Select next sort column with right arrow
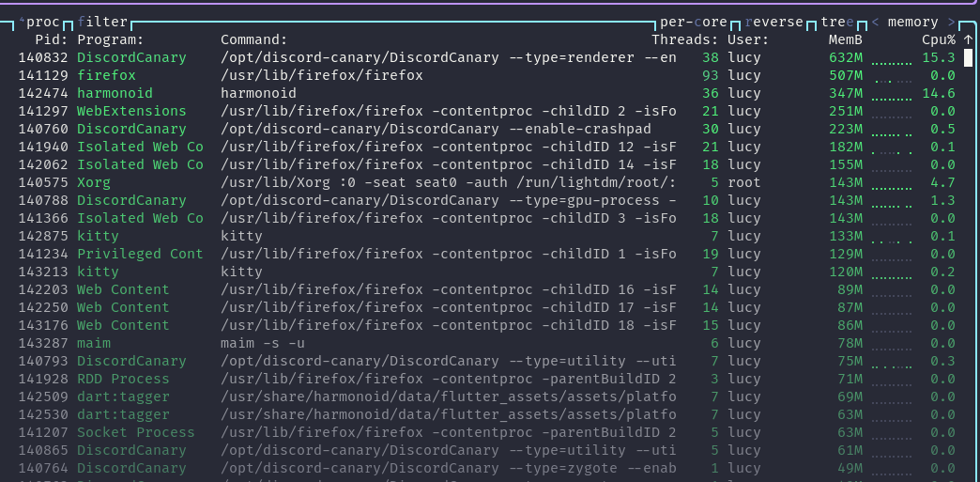 point(951,23)
